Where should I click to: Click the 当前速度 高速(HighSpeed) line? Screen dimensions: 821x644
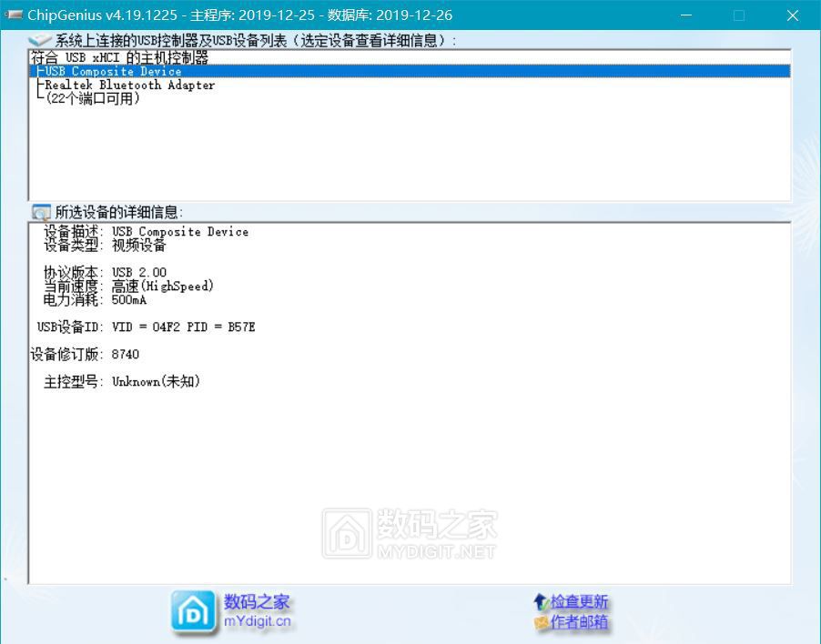[x=128, y=286]
